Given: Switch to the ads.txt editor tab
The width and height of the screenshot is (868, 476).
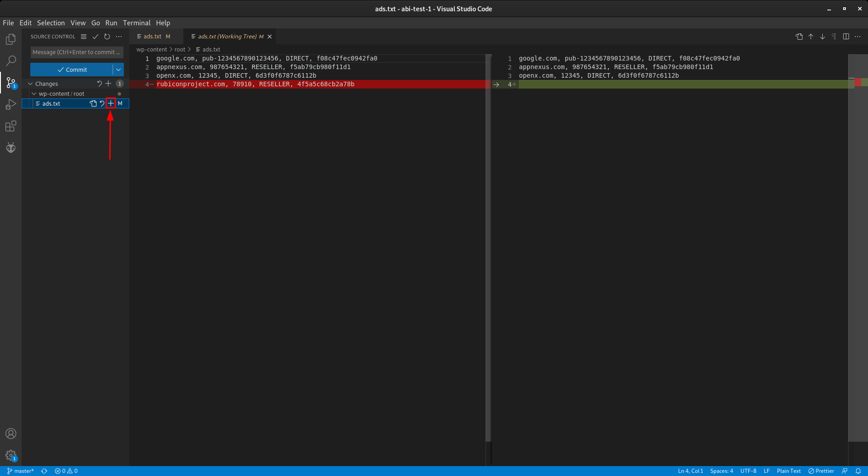Looking at the screenshot, I should [x=156, y=37].
